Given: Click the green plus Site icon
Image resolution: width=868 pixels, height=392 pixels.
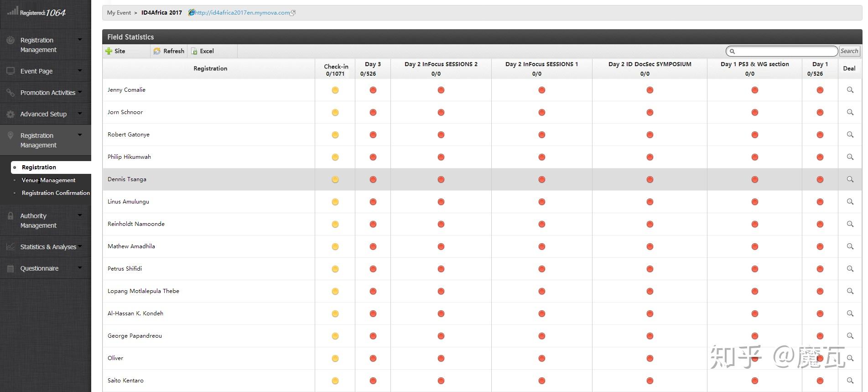Looking at the screenshot, I should click(x=109, y=51).
